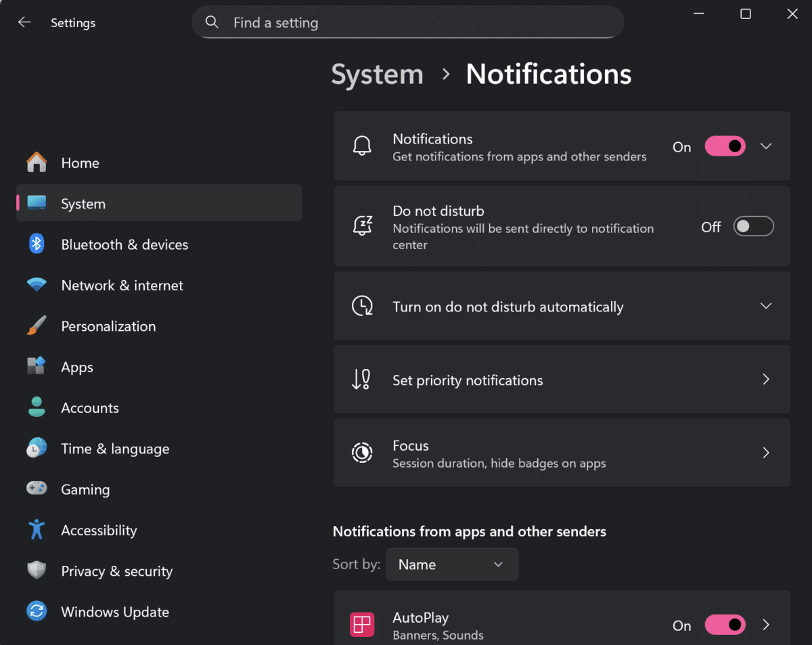Expand the Notifications options chevron
812x645 pixels.
[766, 146]
